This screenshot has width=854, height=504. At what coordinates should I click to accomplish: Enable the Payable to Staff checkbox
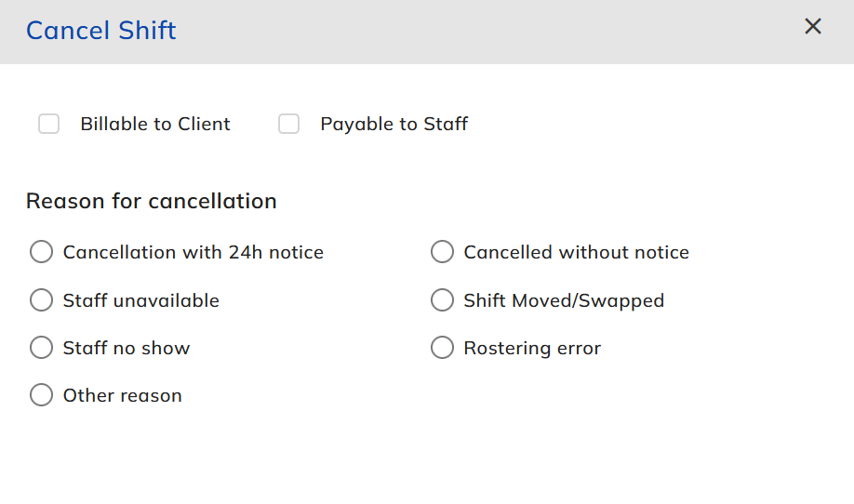click(288, 124)
